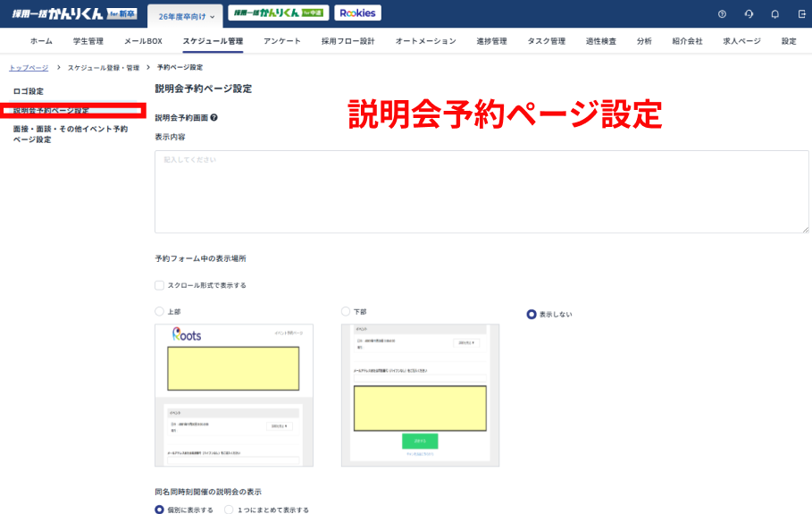Open the タスク管理 menu
The width and height of the screenshot is (812, 514).
547,41
